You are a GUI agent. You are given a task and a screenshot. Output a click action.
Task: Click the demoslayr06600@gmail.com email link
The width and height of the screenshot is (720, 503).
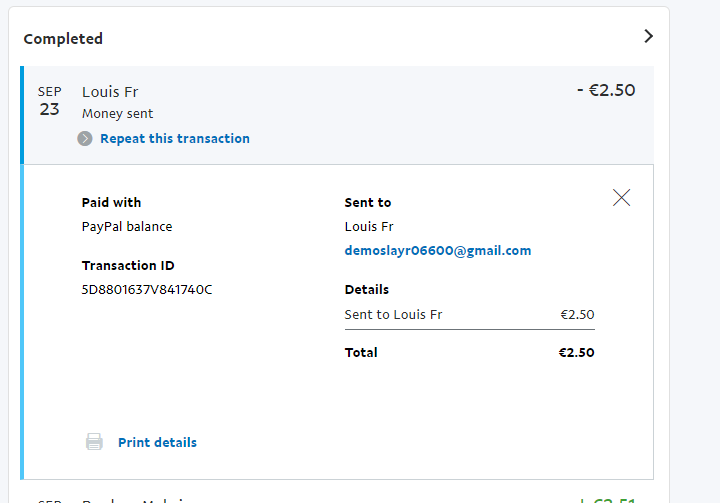coord(438,251)
